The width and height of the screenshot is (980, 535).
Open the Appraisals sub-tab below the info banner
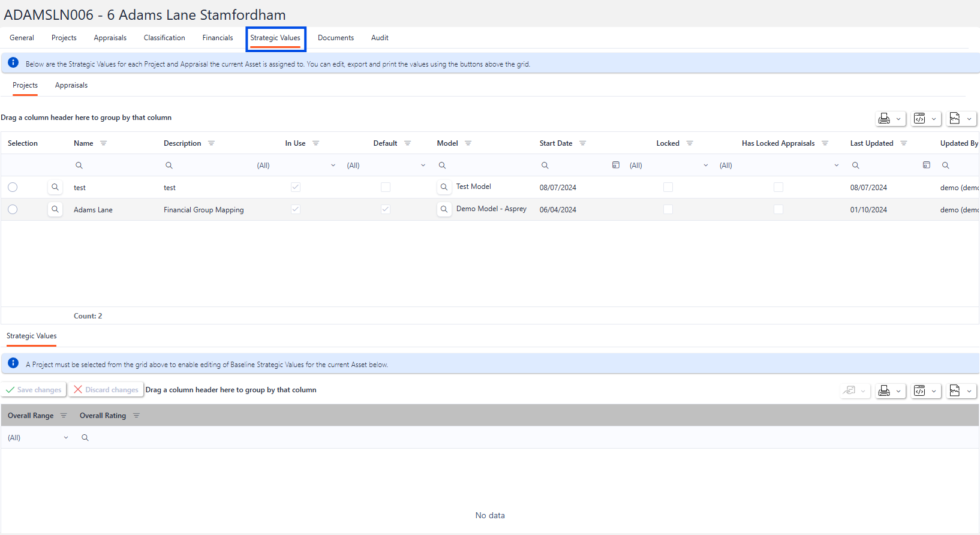click(x=71, y=85)
